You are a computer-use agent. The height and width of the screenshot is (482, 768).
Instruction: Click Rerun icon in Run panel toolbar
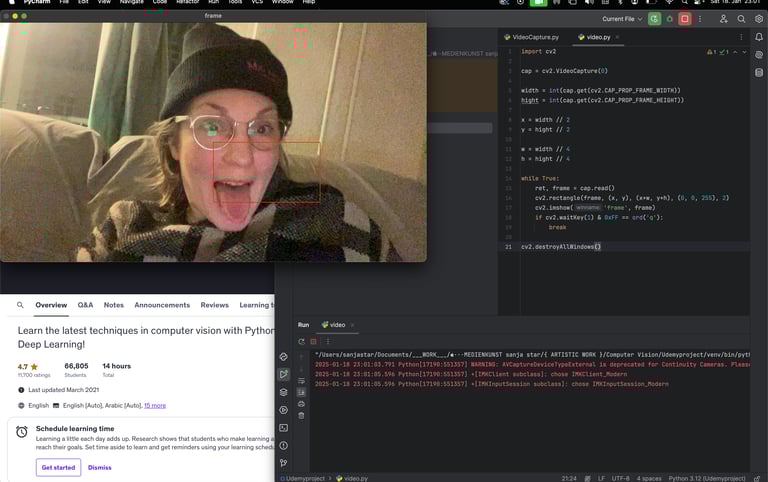(x=301, y=341)
